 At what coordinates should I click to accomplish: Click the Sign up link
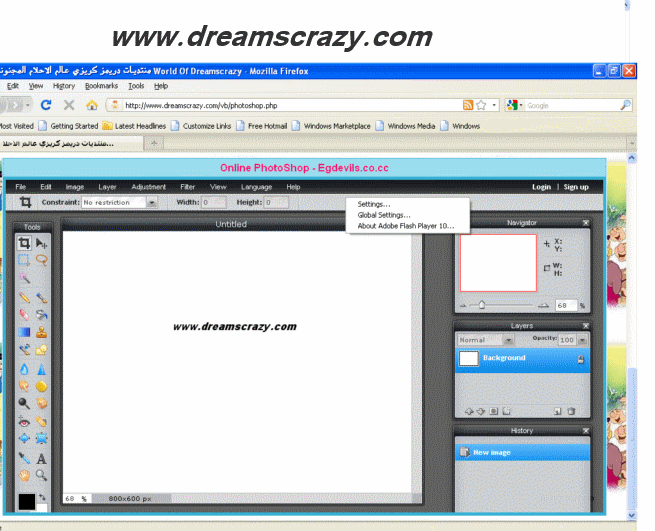coord(576,187)
